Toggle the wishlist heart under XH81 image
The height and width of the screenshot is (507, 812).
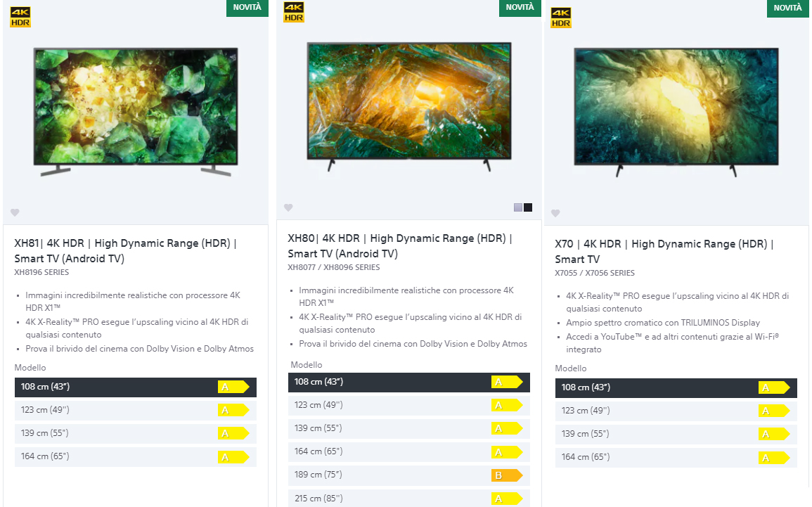click(x=15, y=212)
